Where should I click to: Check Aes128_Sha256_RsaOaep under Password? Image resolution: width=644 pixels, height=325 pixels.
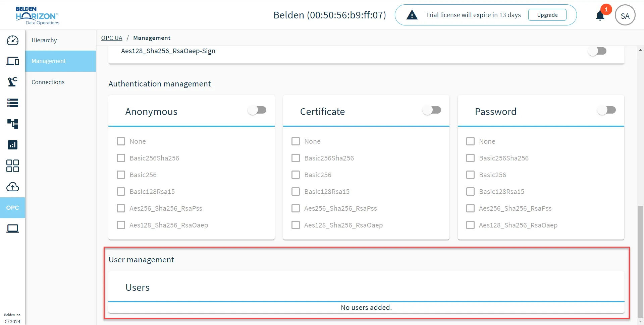click(470, 225)
